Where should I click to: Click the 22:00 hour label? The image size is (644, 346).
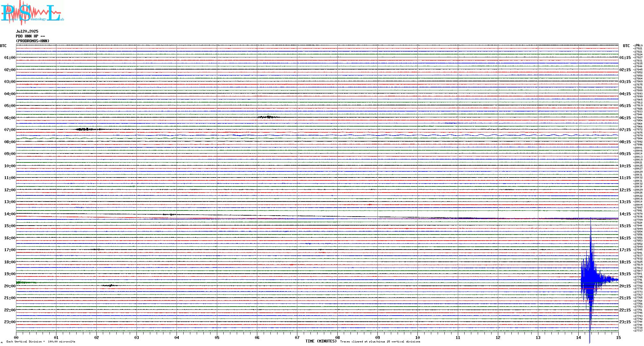click(x=10, y=310)
